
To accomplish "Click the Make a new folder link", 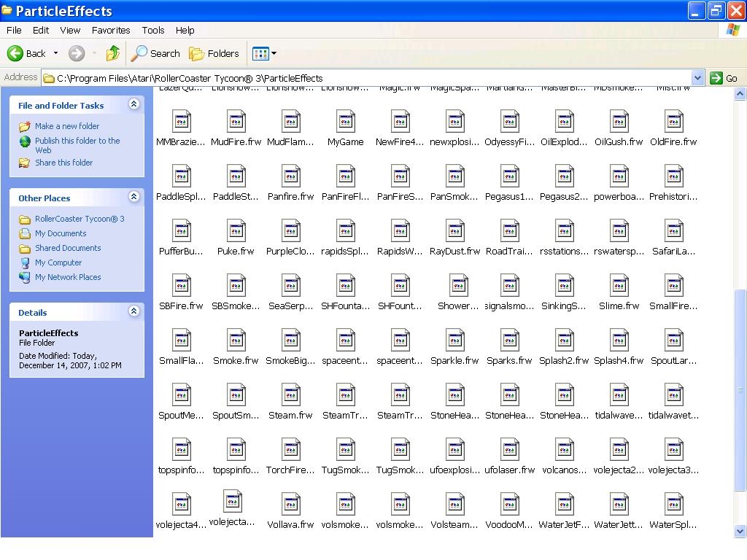I will click(x=67, y=126).
